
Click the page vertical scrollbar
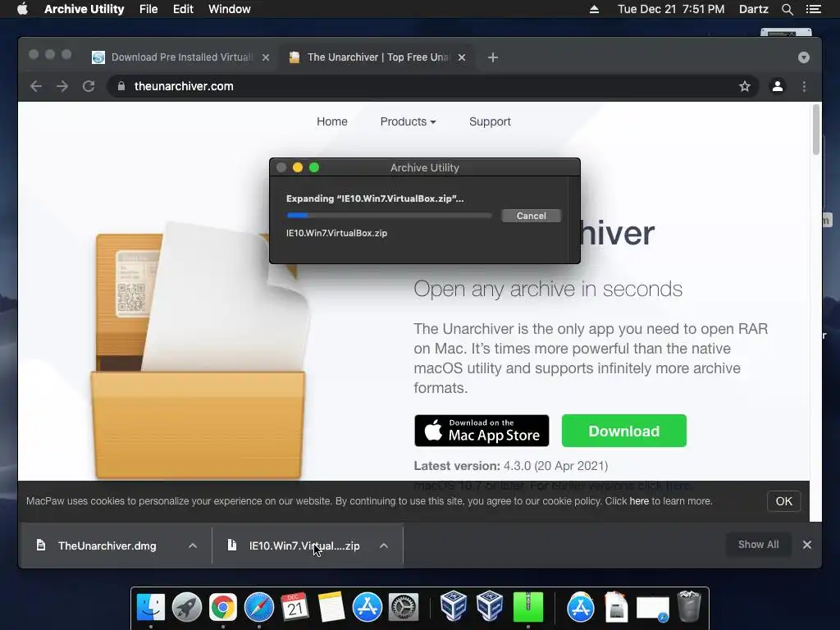pos(816,130)
